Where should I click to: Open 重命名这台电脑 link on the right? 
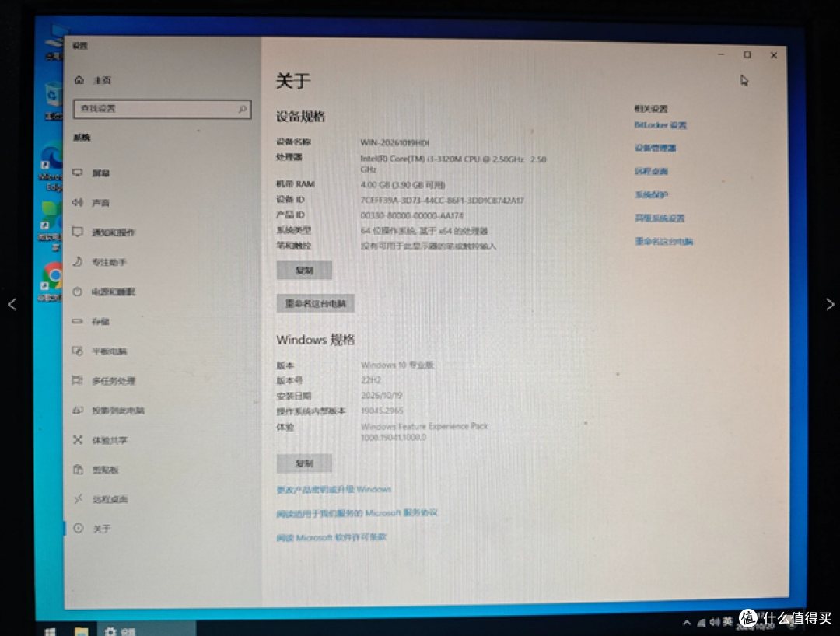(663, 242)
